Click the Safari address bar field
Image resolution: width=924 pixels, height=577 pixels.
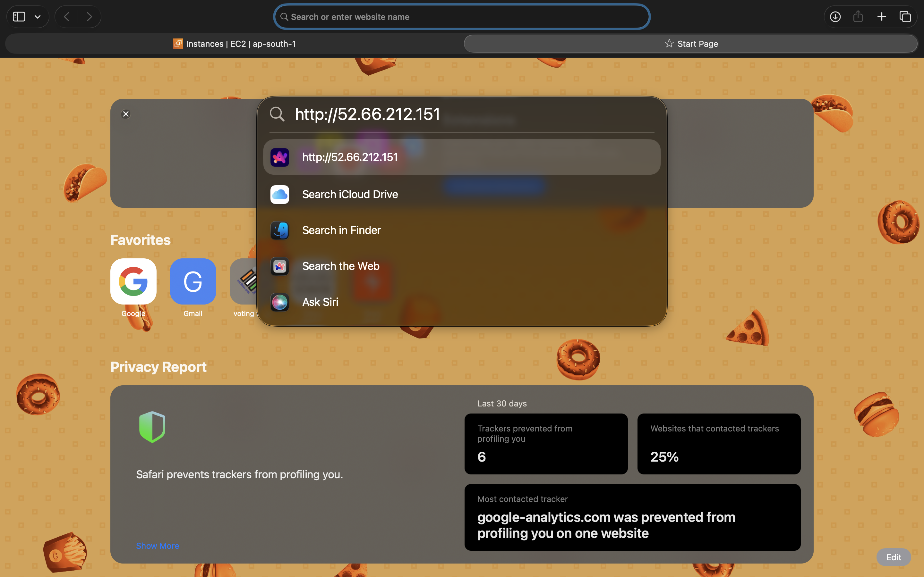[462, 17]
